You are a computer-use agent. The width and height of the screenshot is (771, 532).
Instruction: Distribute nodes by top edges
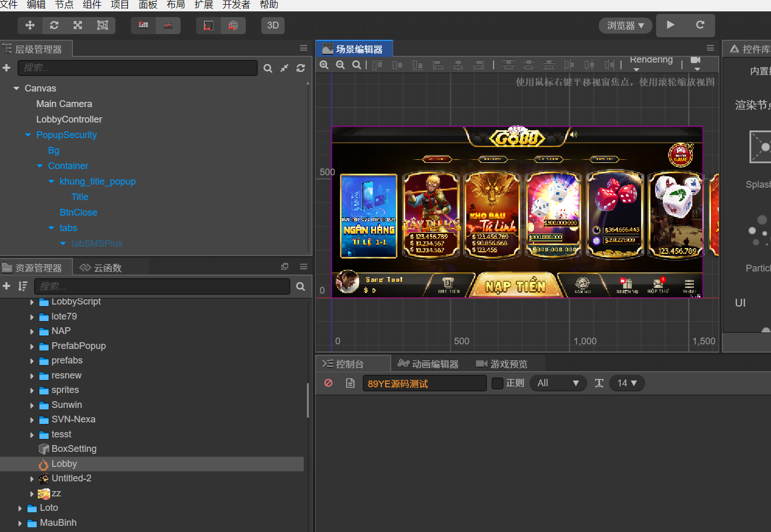(509, 65)
